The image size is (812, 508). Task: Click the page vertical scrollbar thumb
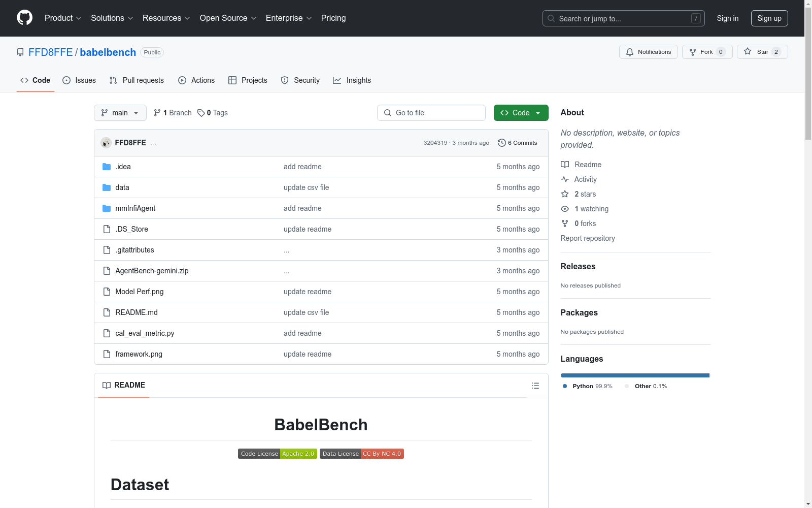(x=808, y=74)
